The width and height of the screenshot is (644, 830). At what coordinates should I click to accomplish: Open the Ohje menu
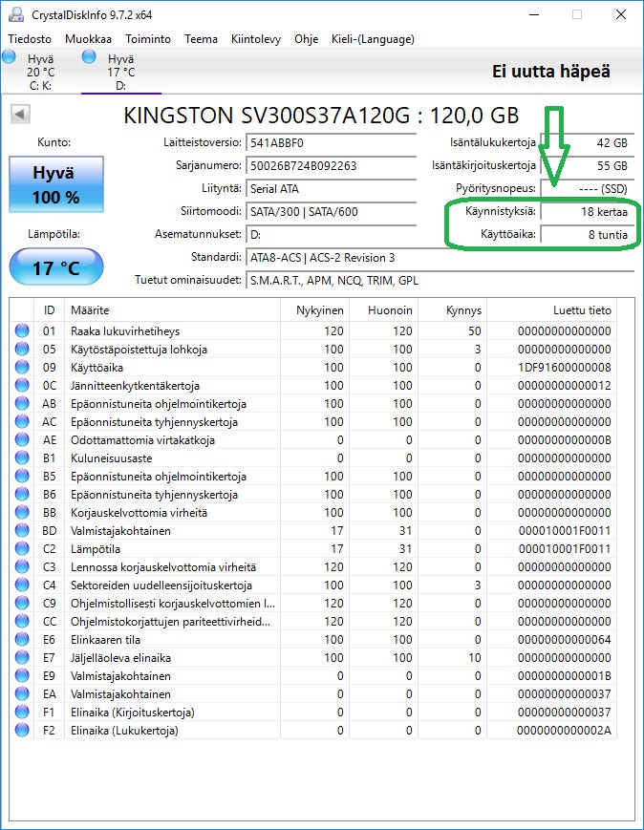click(306, 39)
